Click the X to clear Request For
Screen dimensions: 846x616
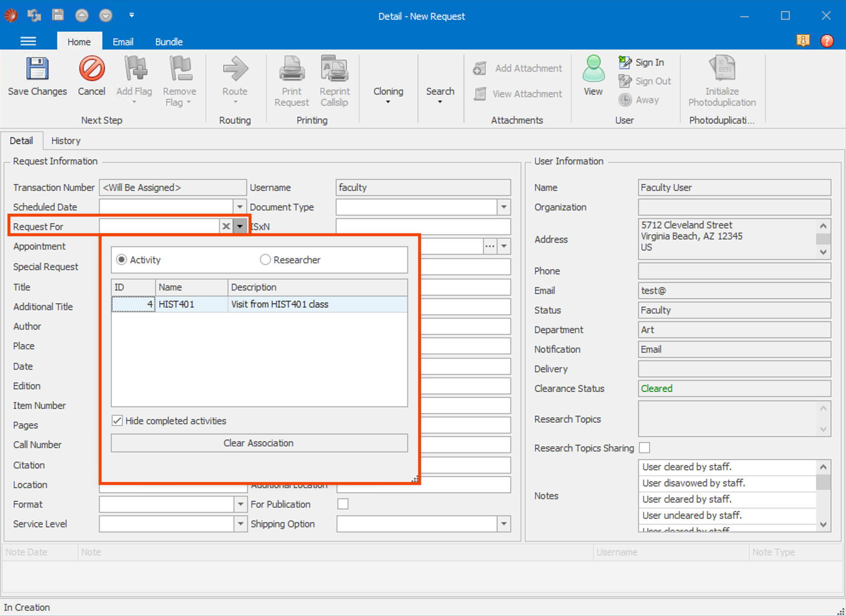226,227
